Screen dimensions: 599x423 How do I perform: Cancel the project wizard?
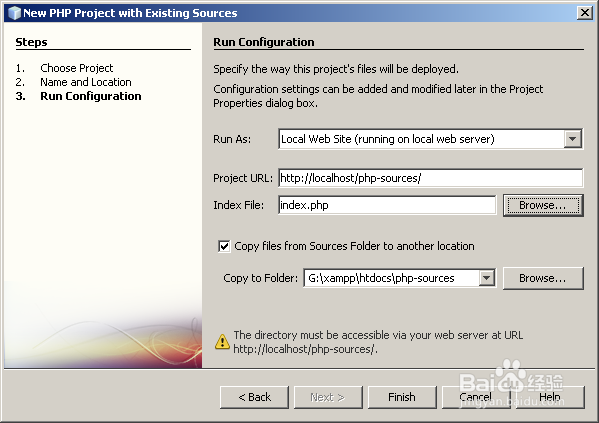(476, 397)
